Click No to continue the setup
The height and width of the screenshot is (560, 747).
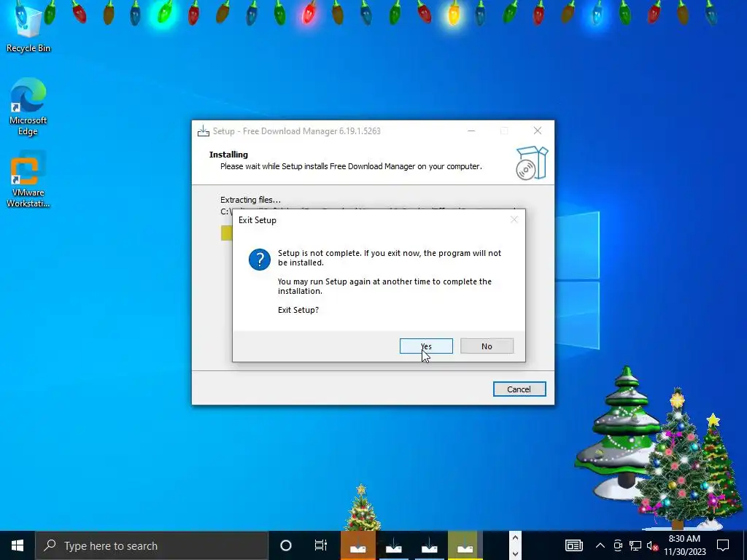pyautogui.click(x=487, y=346)
